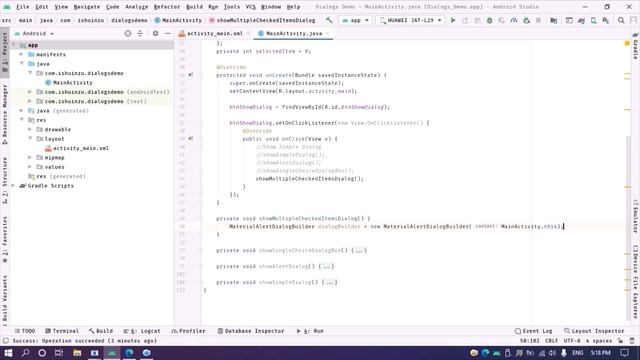
Task: Expand com.ishuinzu.dialogsdemo (test) package
Action: pos(30,101)
